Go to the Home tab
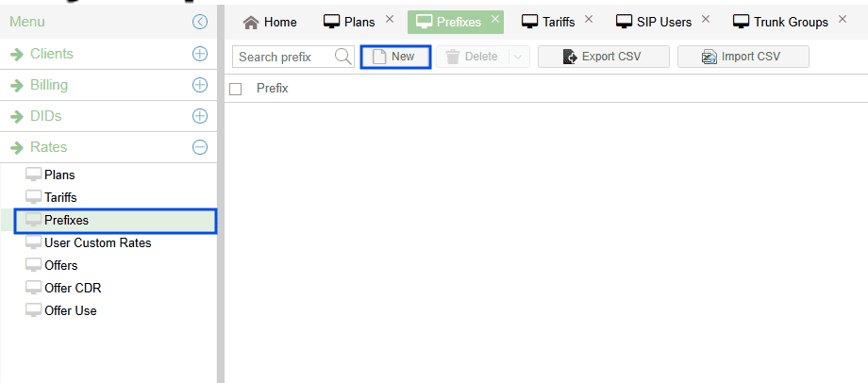Screen dimensions: 868x383 pos(270,22)
